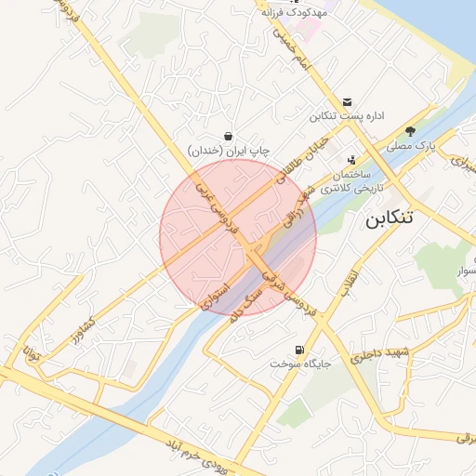Click the چاپ ایران (خندان) place label
The width and height of the screenshot is (476, 476).
click(x=229, y=152)
